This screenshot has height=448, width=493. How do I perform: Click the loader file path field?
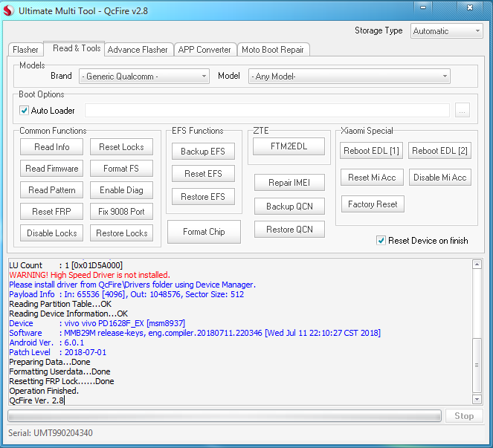267,110
